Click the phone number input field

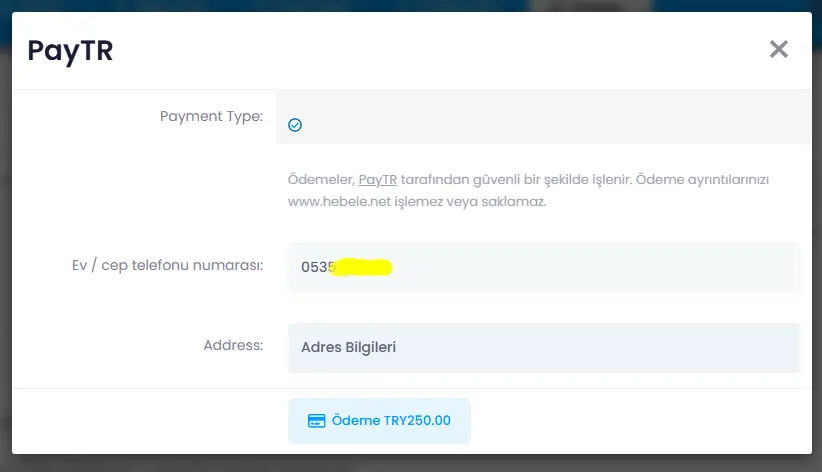pos(544,267)
